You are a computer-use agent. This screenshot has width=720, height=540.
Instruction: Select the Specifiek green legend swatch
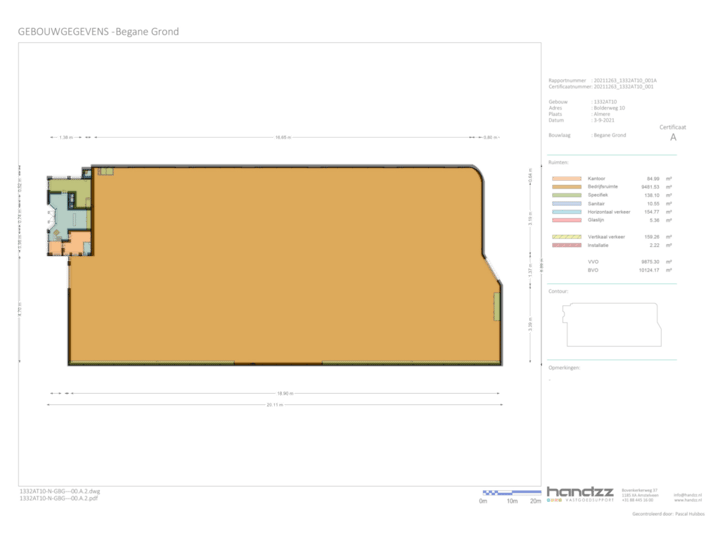pos(567,193)
